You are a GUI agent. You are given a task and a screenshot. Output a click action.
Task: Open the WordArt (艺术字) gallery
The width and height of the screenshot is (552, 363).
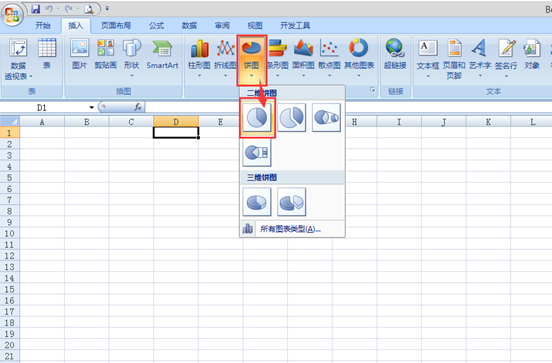(480, 58)
